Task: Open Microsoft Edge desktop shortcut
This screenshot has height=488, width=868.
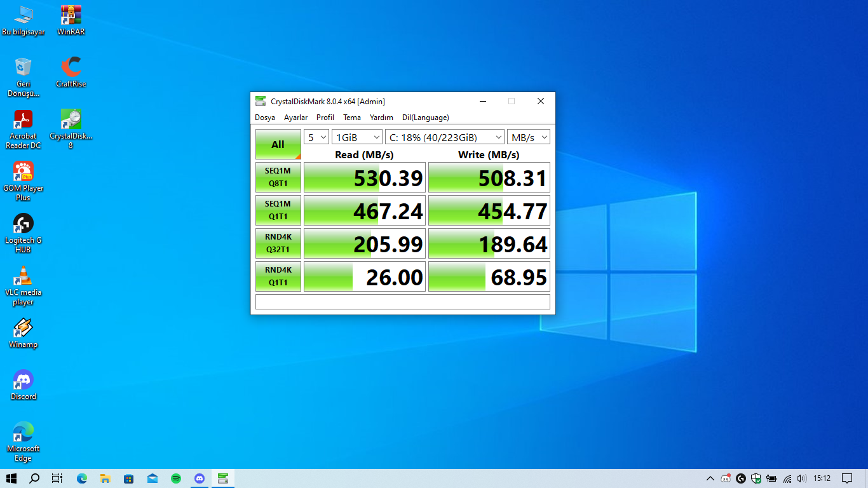Action: 24,442
